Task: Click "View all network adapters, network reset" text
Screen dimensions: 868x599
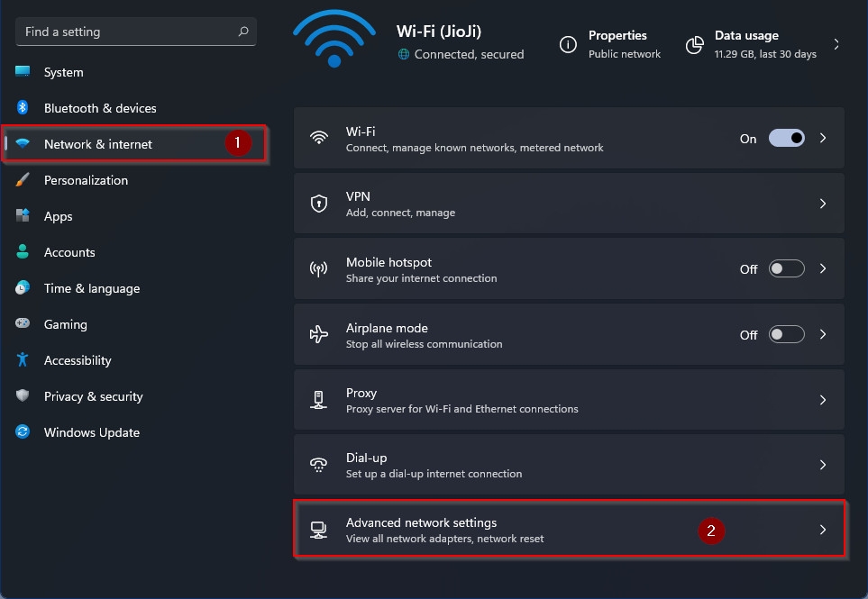Action: (x=444, y=539)
